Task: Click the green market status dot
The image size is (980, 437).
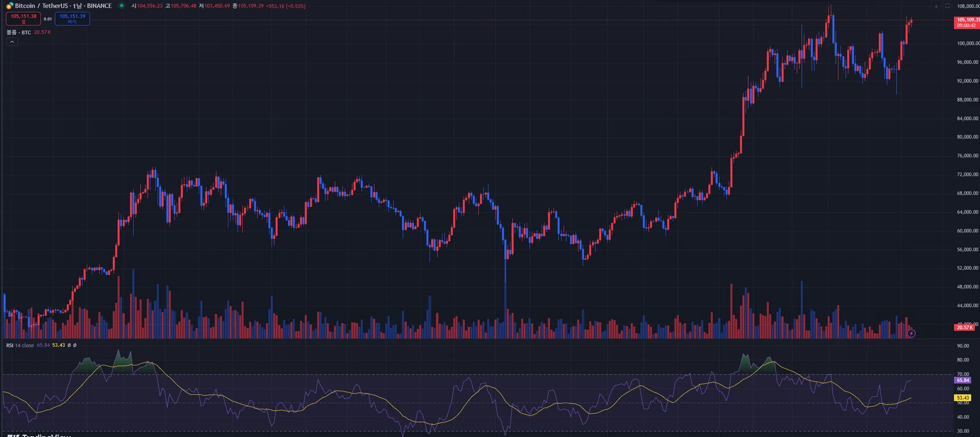Action: 121,6
